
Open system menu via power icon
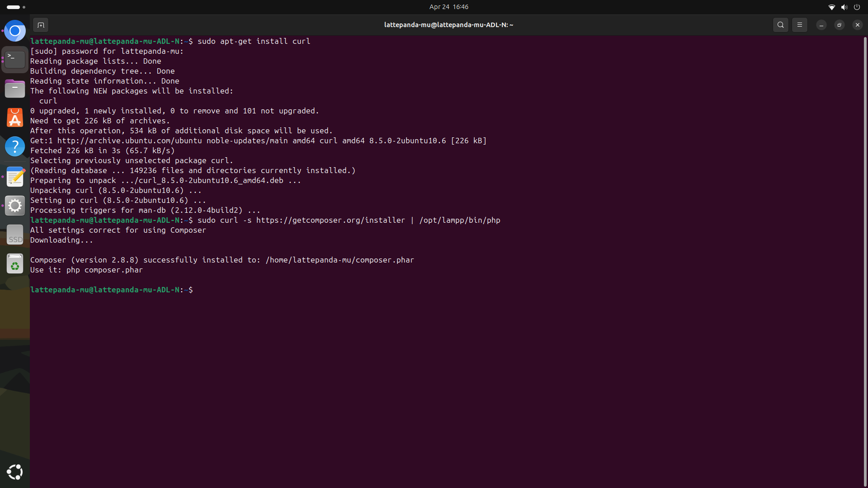pyautogui.click(x=857, y=7)
